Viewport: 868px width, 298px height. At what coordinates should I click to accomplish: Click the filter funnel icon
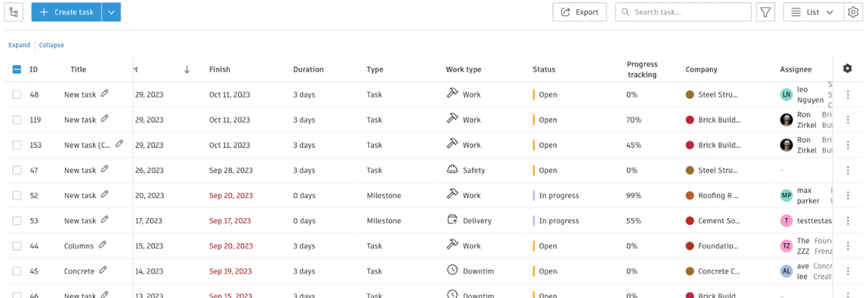point(765,12)
